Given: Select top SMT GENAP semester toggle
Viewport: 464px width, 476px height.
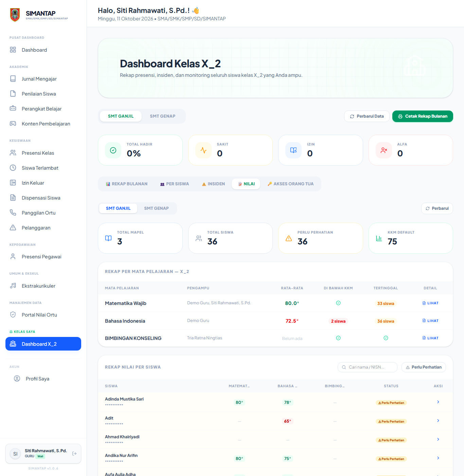Looking at the screenshot, I should point(163,116).
